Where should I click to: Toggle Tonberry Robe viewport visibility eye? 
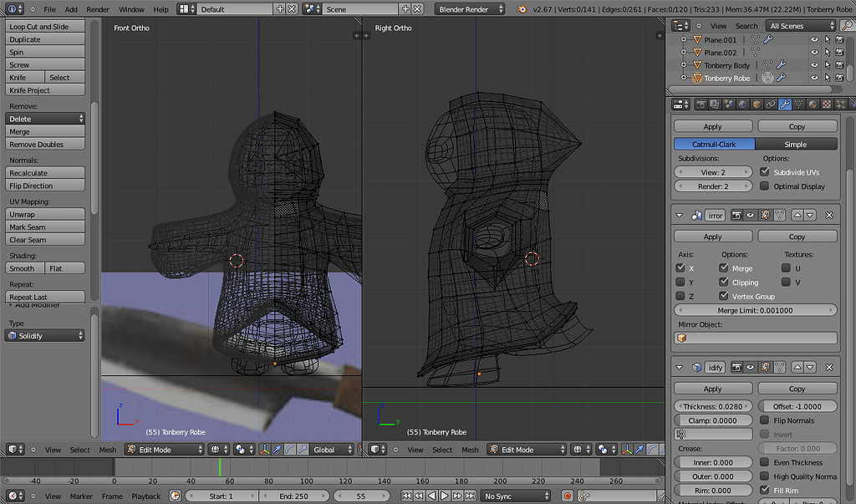(x=814, y=78)
